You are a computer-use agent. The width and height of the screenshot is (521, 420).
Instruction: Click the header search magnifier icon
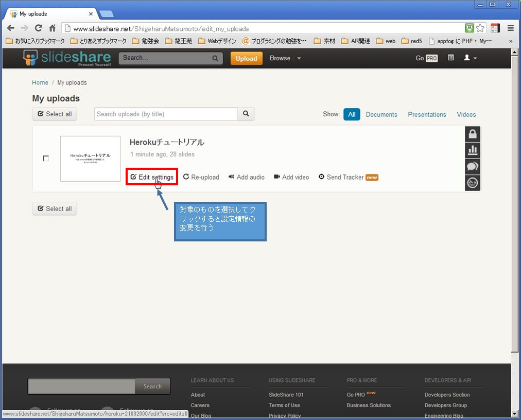point(215,58)
